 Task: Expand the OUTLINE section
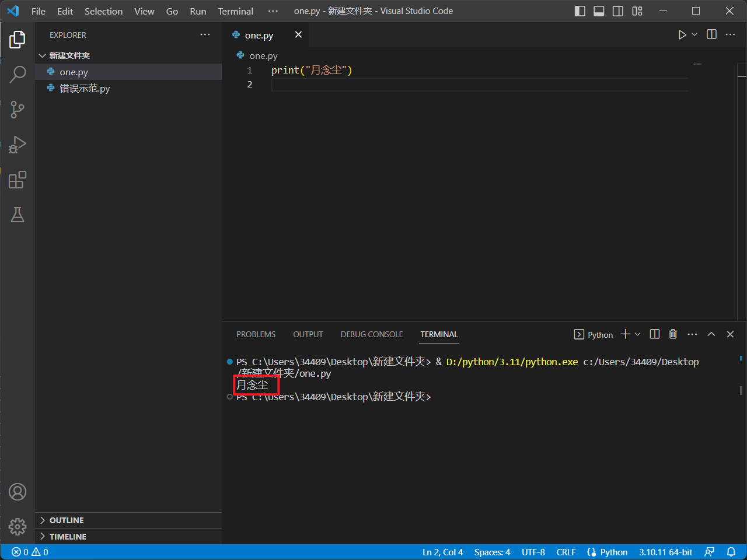tap(67, 520)
